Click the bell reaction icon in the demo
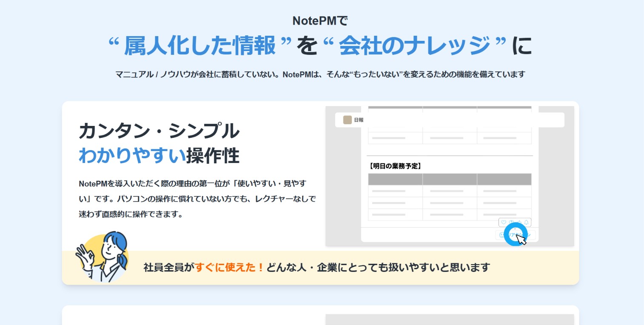 point(526,222)
